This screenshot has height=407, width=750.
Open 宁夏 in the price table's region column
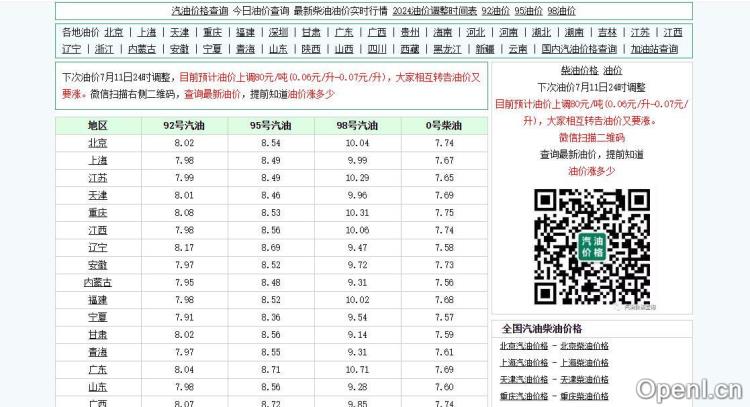coord(98,318)
